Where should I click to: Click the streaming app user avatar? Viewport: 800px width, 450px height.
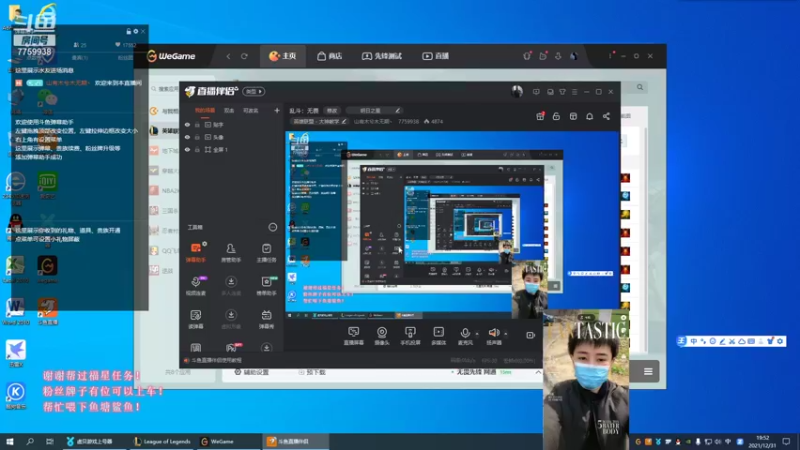pos(517,91)
